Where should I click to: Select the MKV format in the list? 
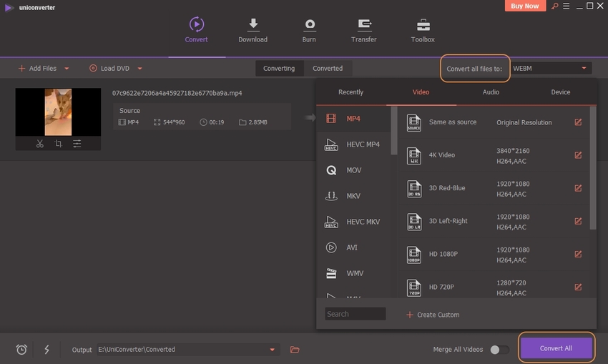pyautogui.click(x=353, y=196)
